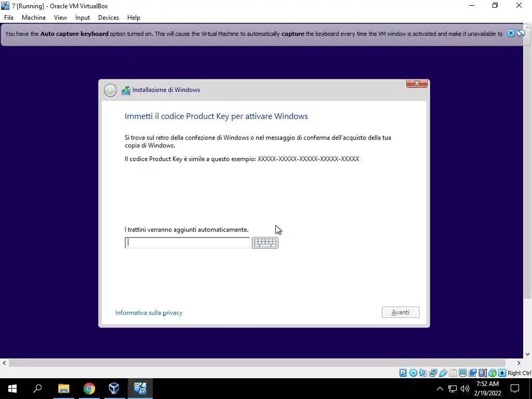Click the recording status icon
The image size is (532, 399).
click(x=472, y=373)
